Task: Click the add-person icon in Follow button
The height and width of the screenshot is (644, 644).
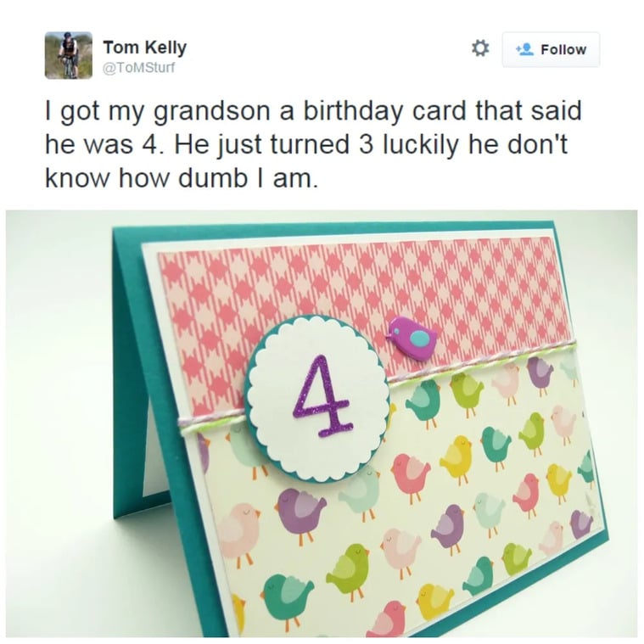Action: pyautogui.click(x=525, y=49)
